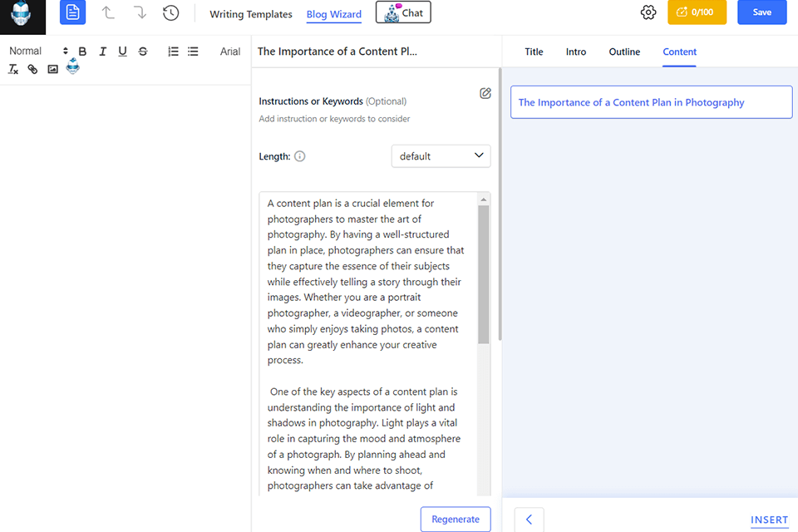The width and height of the screenshot is (798, 532).
Task: Apply bold formatting
Action: pyautogui.click(x=82, y=52)
